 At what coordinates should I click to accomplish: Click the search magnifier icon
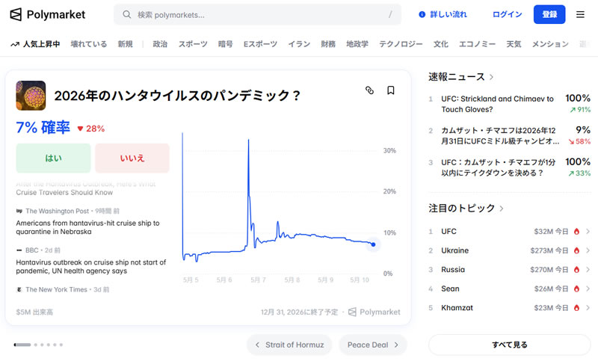point(127,14)
